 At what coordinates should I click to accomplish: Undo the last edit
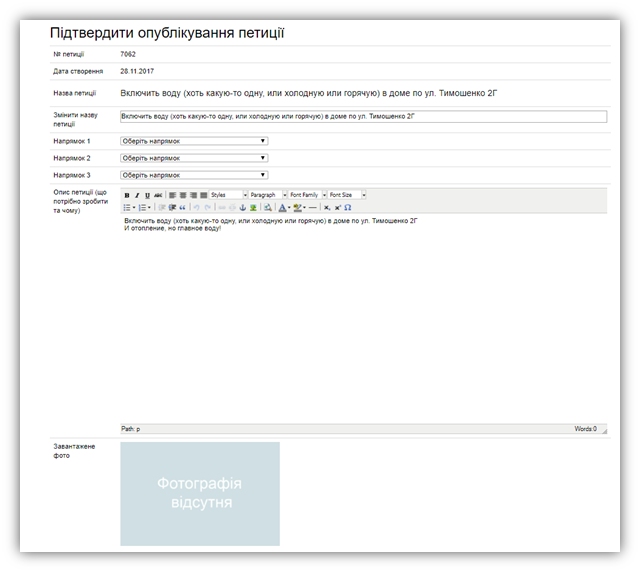click(x=196, y=207)
